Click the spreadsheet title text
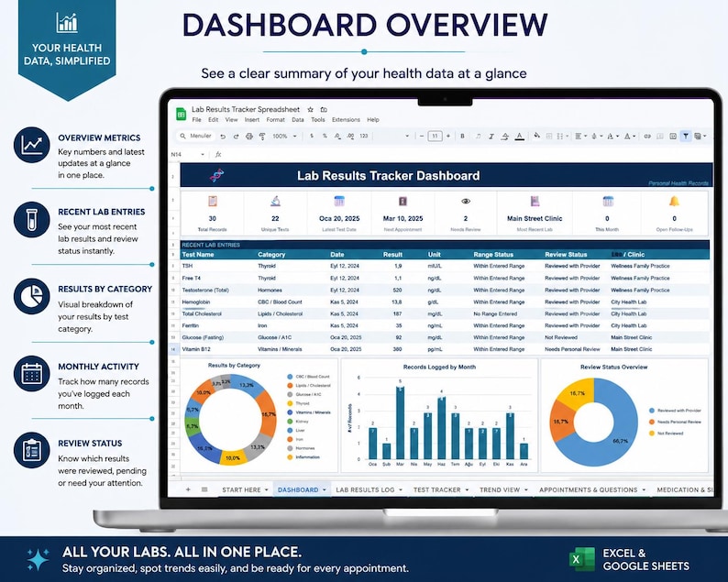This screenshot has height=582, width=728. 246,110
